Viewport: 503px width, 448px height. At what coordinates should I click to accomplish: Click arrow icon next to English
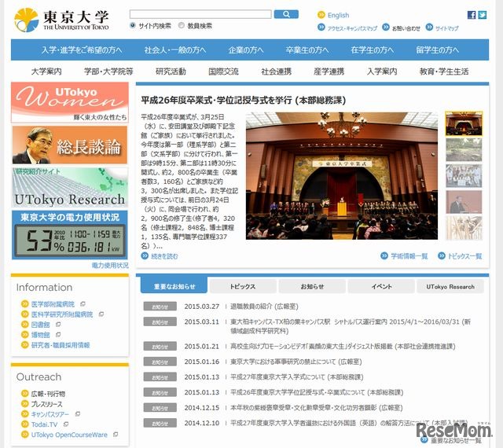[x=321, y=15]
